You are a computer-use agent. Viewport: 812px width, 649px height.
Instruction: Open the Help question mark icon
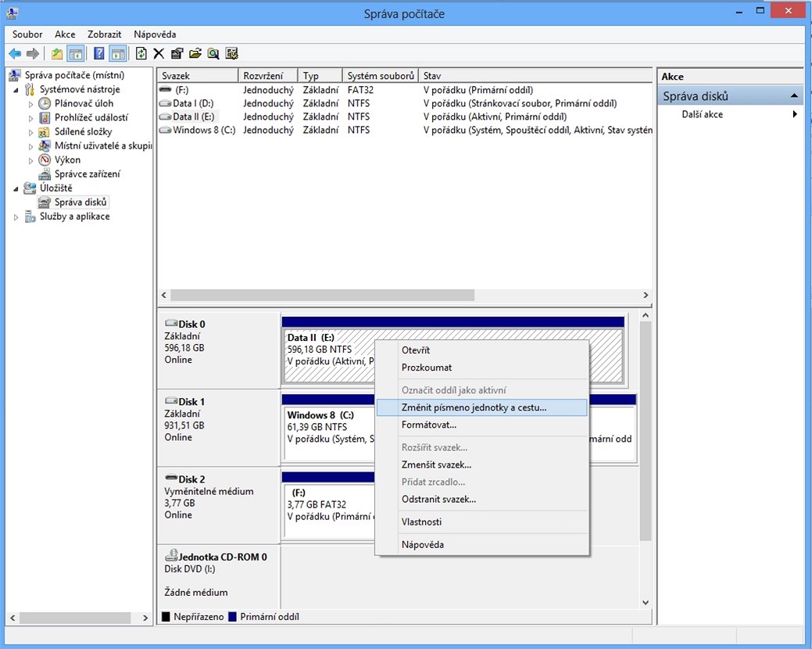(99, 53)
